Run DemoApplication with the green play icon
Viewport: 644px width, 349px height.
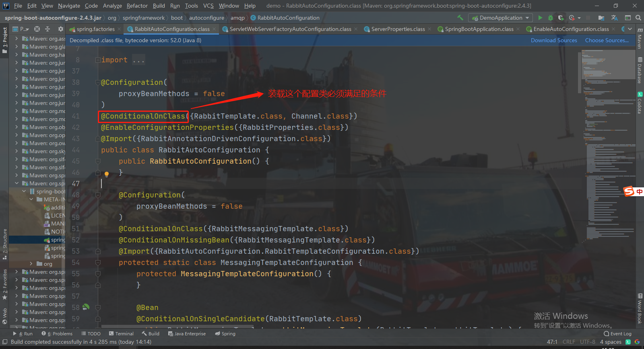(x=540, y=18)
